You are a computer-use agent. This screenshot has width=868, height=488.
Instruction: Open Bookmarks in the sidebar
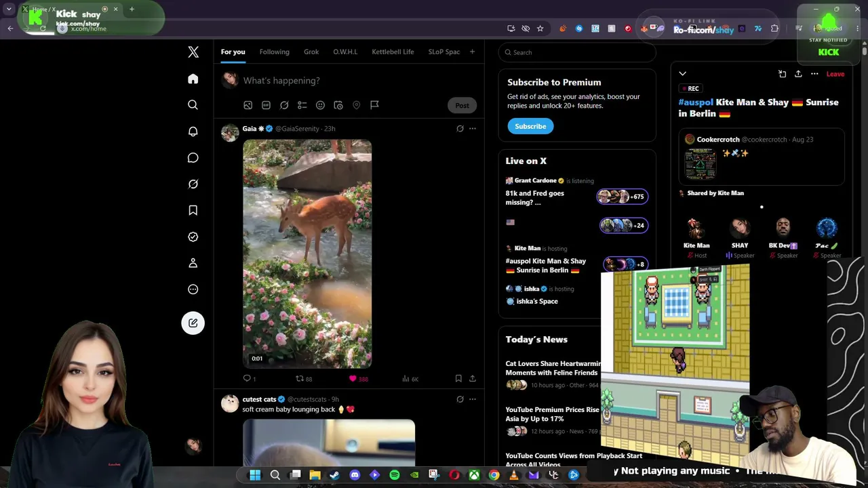[193, 211]
